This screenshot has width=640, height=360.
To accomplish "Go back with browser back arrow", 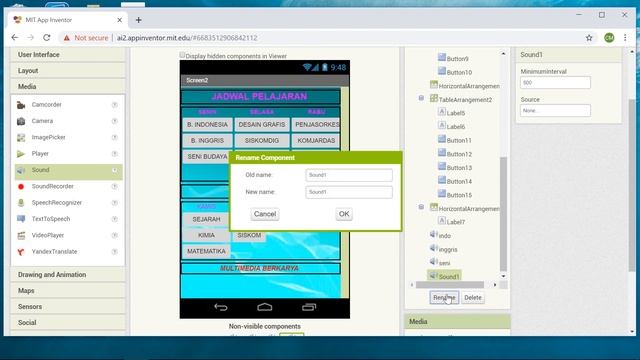I will (x=15, y=38).
